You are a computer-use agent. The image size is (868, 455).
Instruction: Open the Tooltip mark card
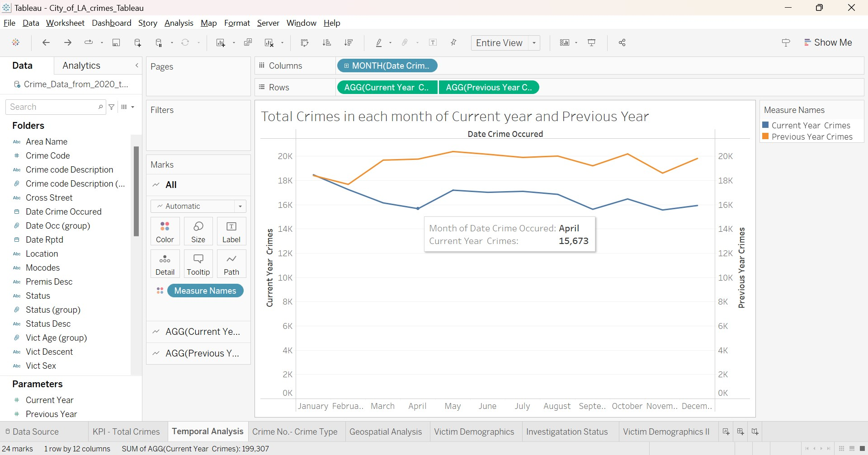(198, 263)
